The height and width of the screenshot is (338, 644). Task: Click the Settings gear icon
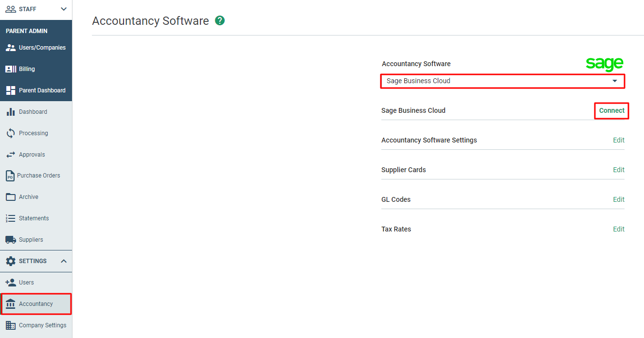click(11, 261)
